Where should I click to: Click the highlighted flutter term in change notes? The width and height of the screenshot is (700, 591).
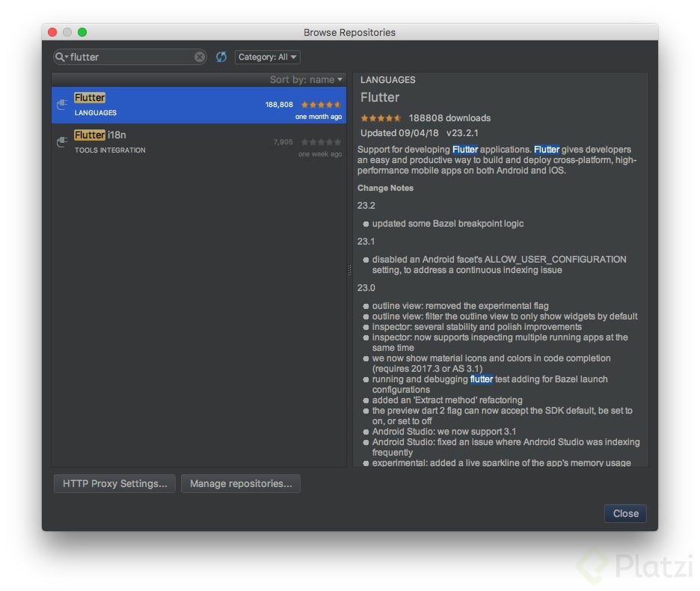[482, 379]
